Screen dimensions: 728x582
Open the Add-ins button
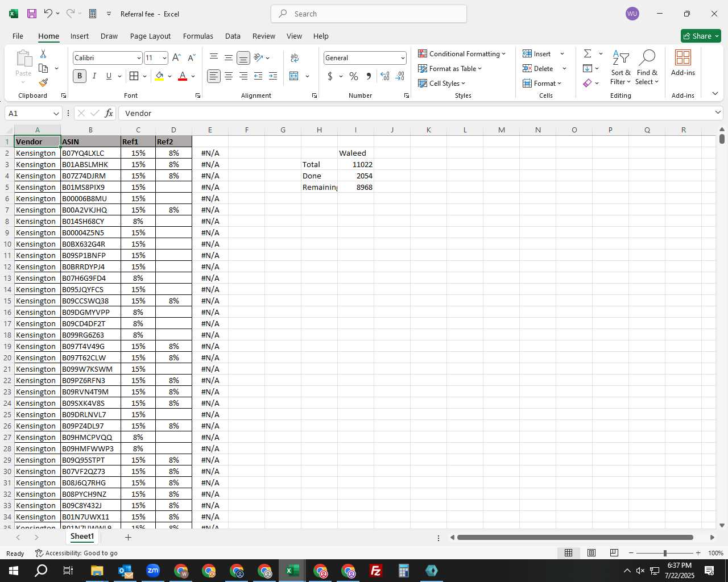(x=683, y=64)
